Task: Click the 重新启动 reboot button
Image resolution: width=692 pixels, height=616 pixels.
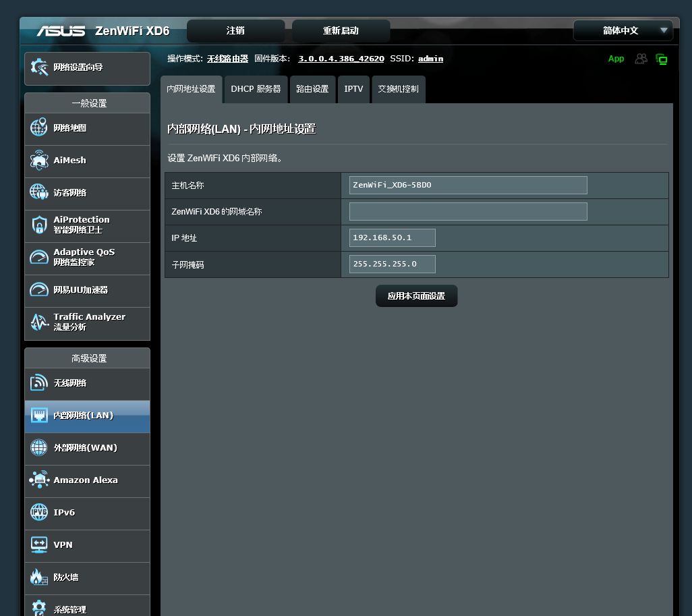Action: (341, 30)
